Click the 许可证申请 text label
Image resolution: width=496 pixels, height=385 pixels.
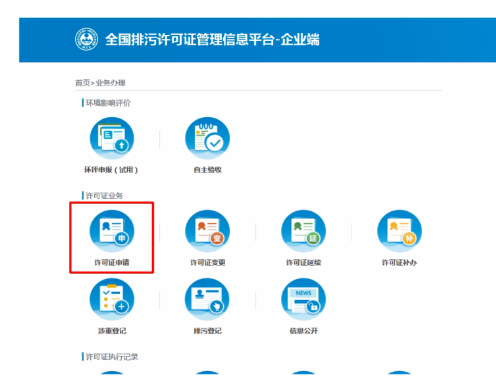[x=112, y=263]
